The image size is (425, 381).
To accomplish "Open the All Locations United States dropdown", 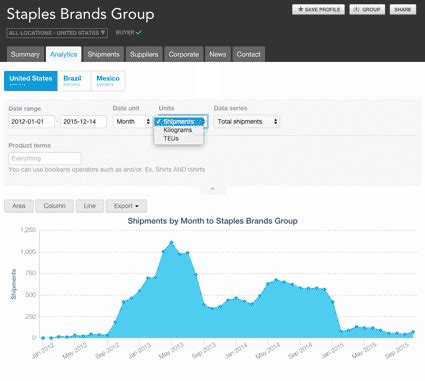I will (x=57, y=33).
